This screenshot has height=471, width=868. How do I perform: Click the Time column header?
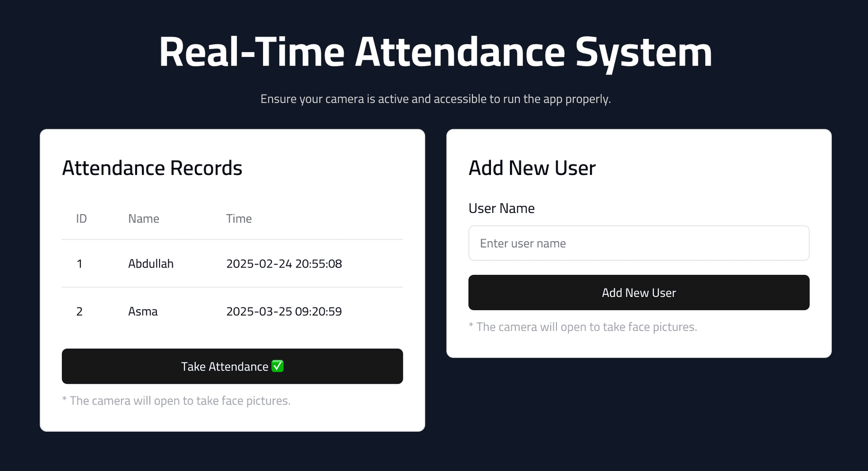(239, 218)
